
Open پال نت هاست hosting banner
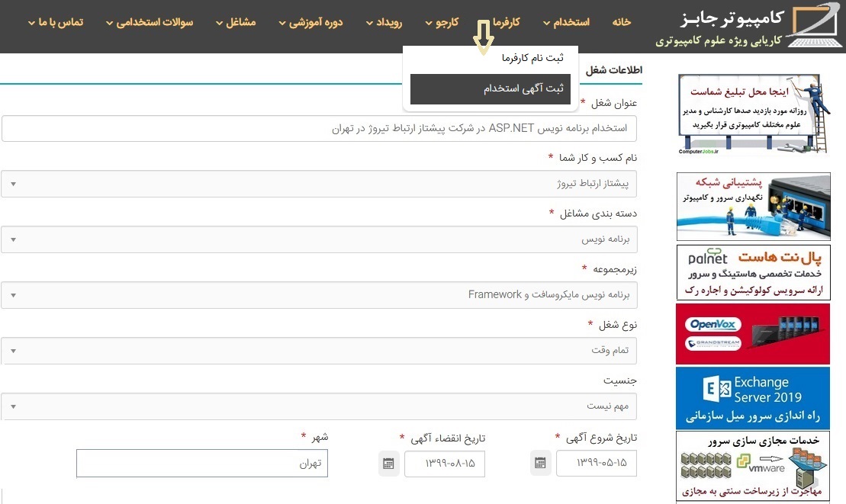pyautogui.click(x=753, y=272)
